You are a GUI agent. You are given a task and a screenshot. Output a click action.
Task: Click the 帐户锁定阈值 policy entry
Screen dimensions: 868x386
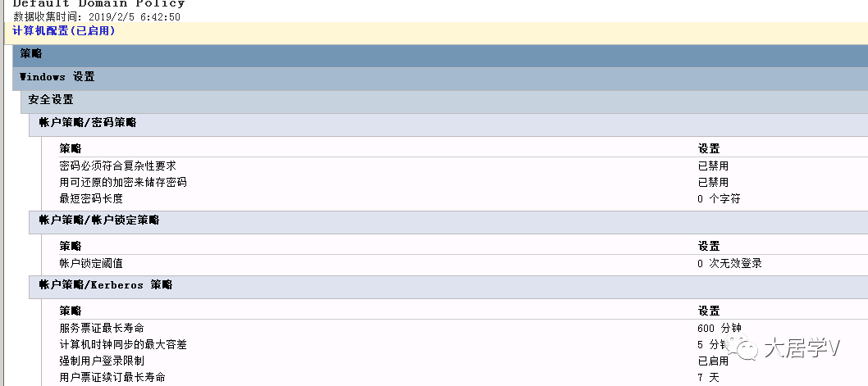[91, 263]
